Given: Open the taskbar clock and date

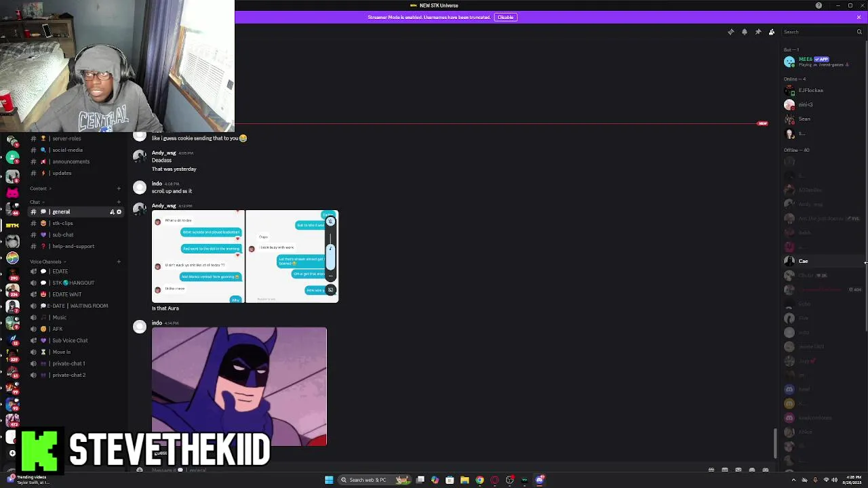Looking at the screenshot, I should click(x=853, y=480).
